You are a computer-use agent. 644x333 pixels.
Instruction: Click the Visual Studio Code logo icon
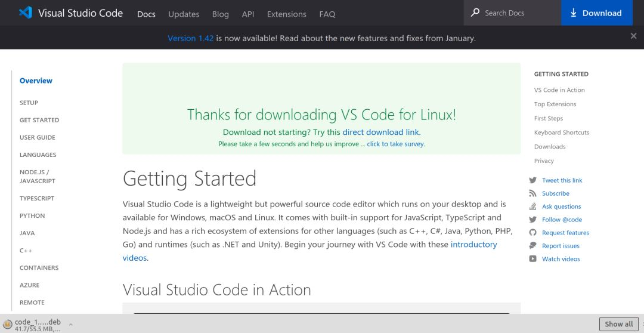pos(26,13)
